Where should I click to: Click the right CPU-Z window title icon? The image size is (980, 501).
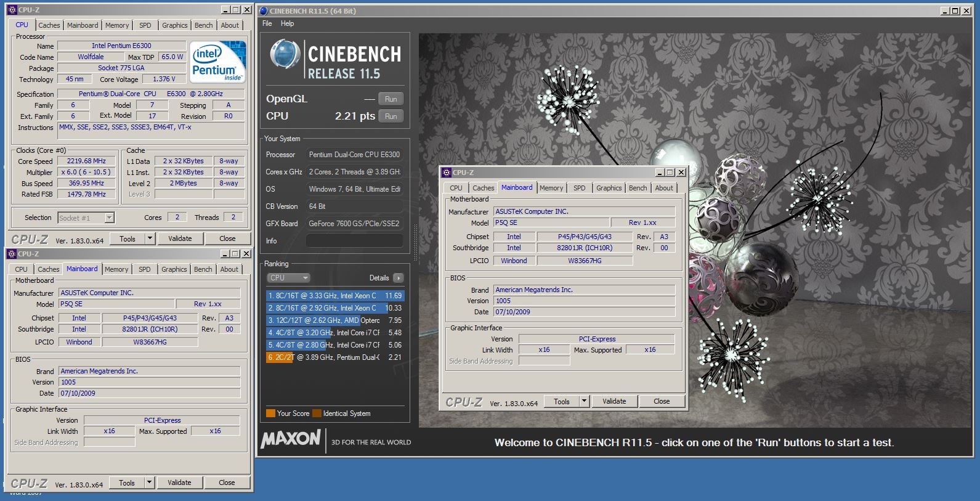446,173
